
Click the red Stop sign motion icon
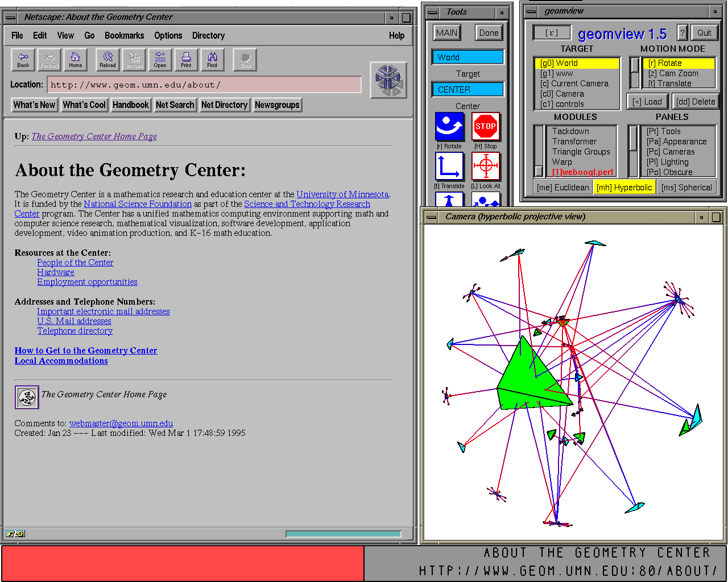tap(486, 127)
